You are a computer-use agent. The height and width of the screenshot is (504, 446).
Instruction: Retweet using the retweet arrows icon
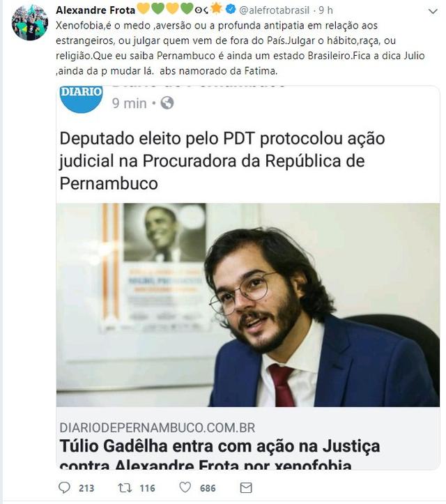(x=125, y=488)
